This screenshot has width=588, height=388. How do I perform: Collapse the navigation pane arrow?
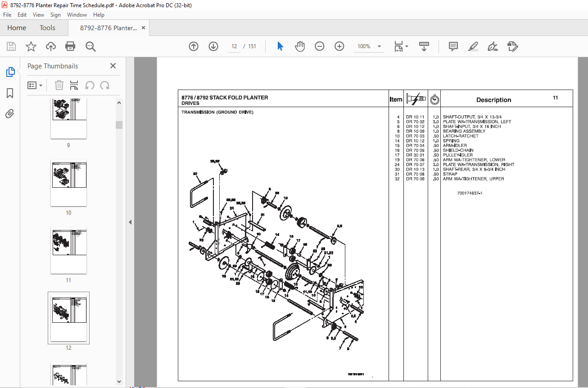click(130, 222)
